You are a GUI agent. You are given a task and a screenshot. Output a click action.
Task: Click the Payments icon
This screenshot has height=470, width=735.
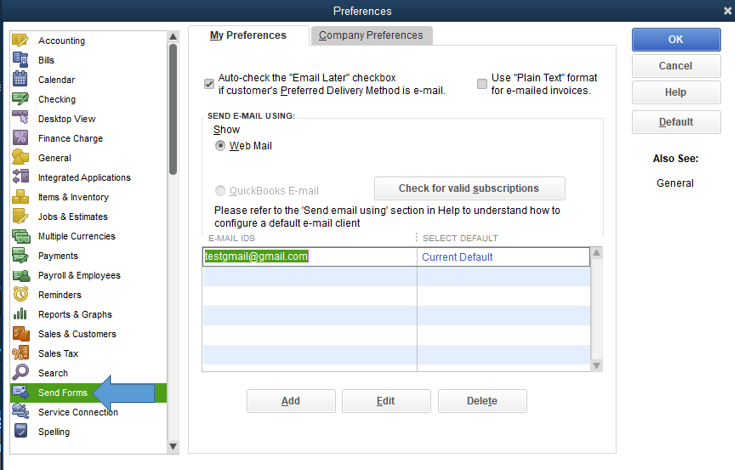20,255
